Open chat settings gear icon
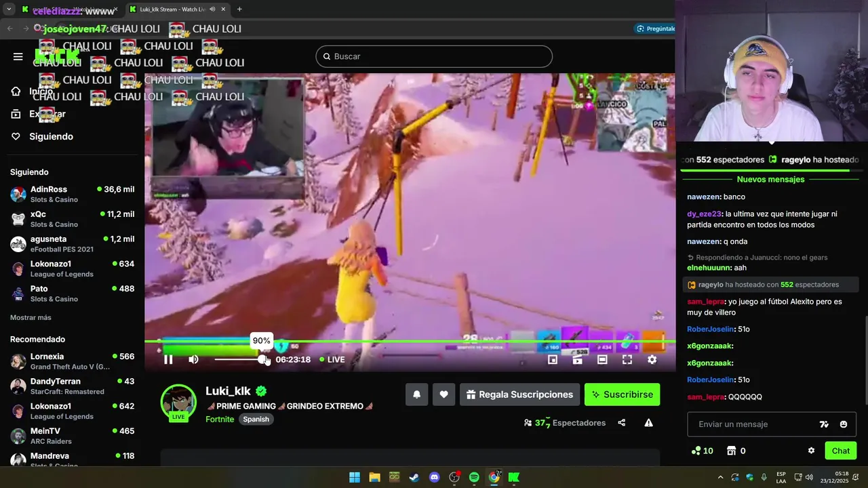Screen dimensions: 868x488 811,451
